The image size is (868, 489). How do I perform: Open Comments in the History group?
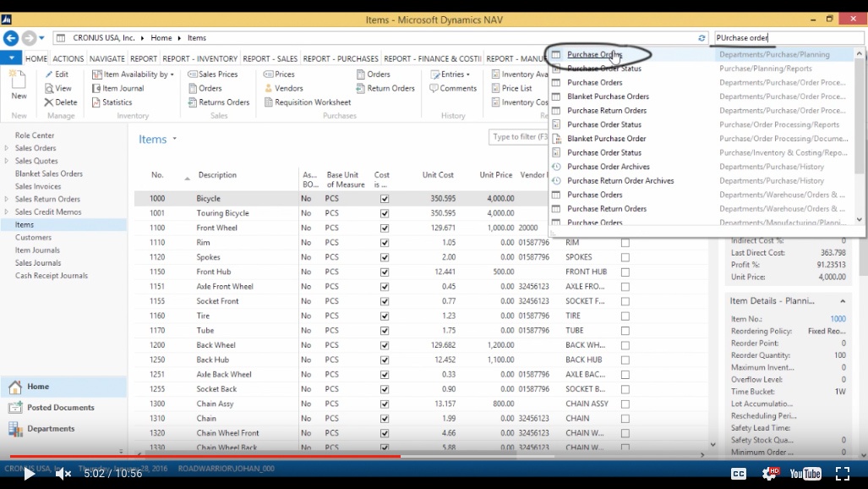453,88
